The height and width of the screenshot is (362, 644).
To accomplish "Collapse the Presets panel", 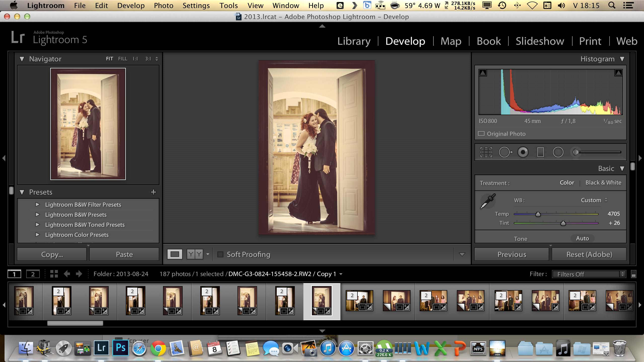I will [22, 192].
